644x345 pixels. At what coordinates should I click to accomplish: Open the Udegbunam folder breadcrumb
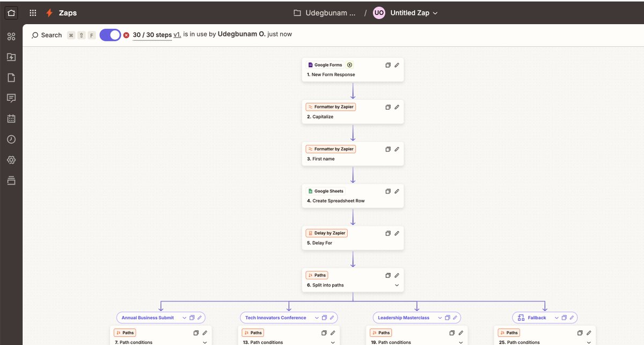click(x=324, y=13)
